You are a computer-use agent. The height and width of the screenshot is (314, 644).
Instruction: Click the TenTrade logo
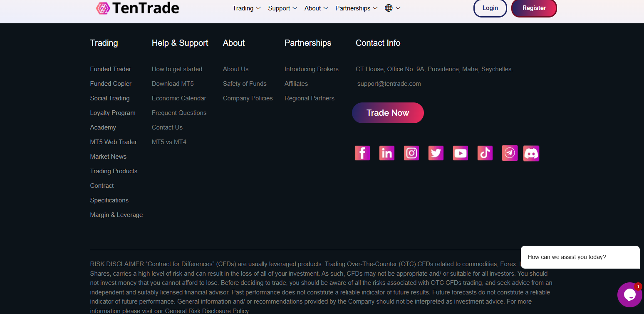point(137,8)
